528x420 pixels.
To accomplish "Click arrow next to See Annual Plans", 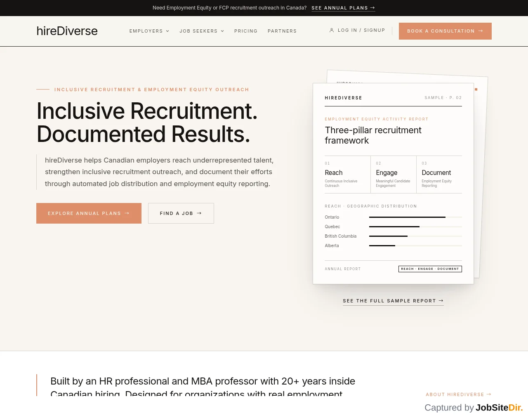I will click(372, 8).
